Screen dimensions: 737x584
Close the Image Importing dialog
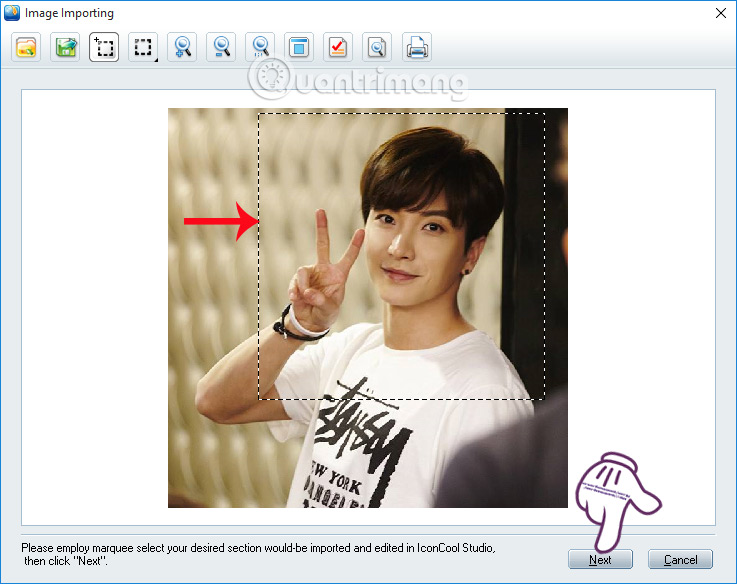(721, 13)
